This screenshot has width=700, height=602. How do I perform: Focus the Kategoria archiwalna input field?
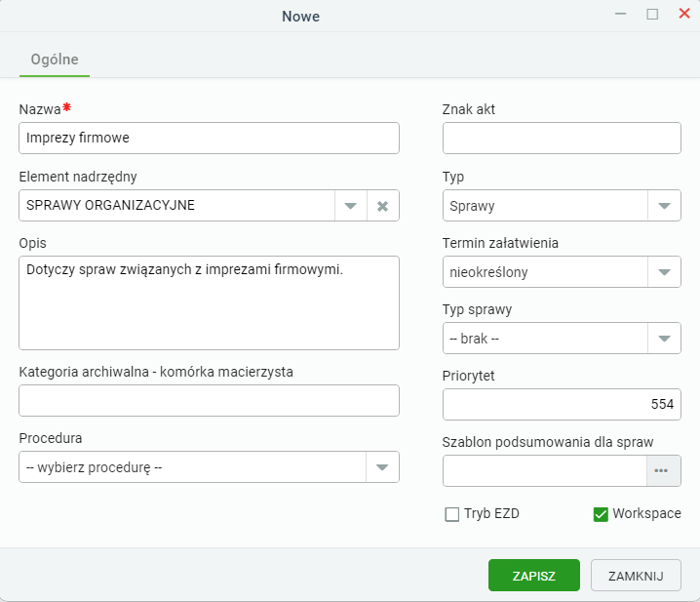(x=209, y=400)
